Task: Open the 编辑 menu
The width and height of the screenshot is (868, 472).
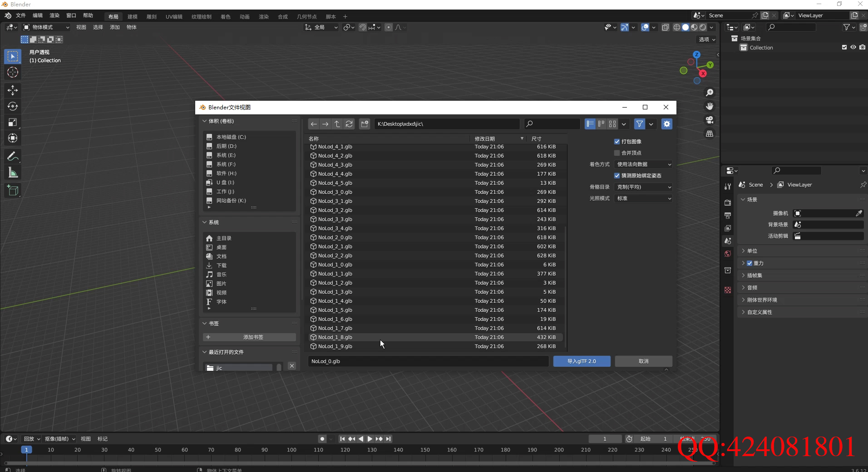Action: tap(38, 15)
